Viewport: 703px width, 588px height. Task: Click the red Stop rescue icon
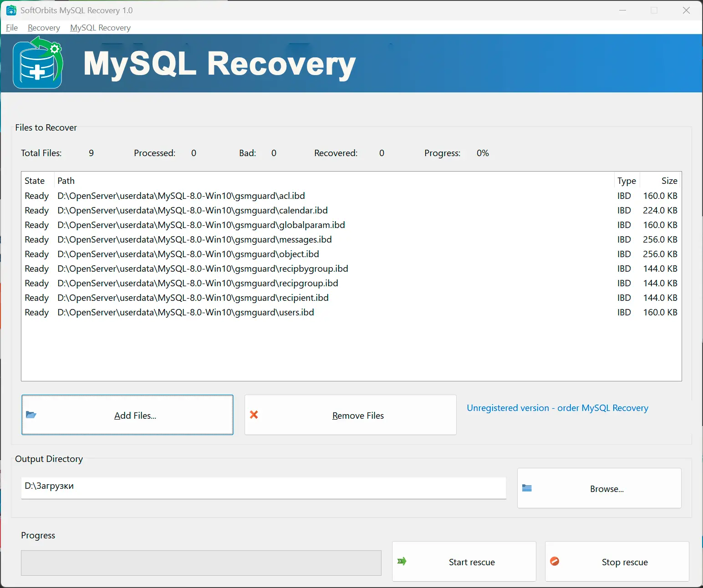555,561
